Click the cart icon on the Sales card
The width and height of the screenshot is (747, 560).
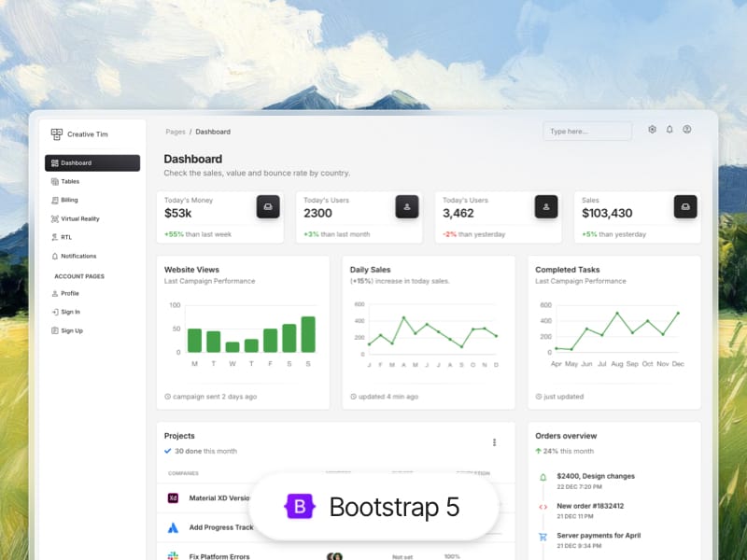[684, 207]
